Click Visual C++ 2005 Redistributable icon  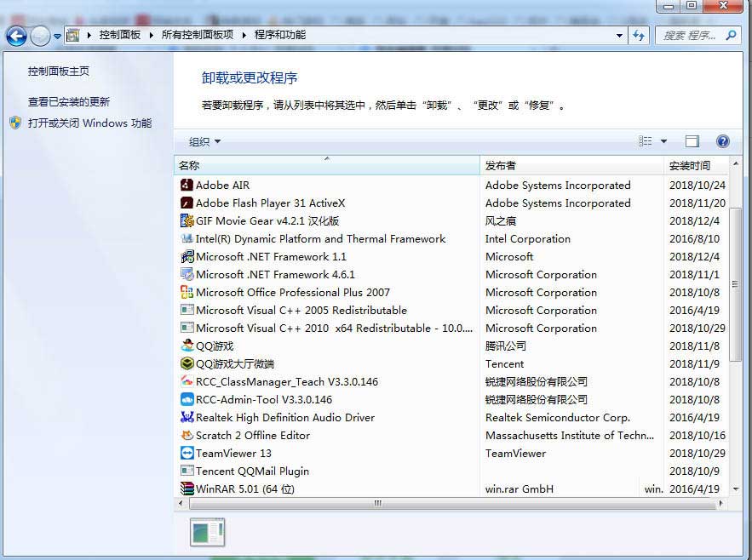[x=187, y=310]
